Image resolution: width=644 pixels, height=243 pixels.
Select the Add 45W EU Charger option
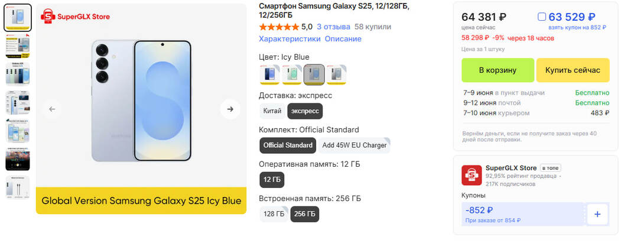(354, 145)
